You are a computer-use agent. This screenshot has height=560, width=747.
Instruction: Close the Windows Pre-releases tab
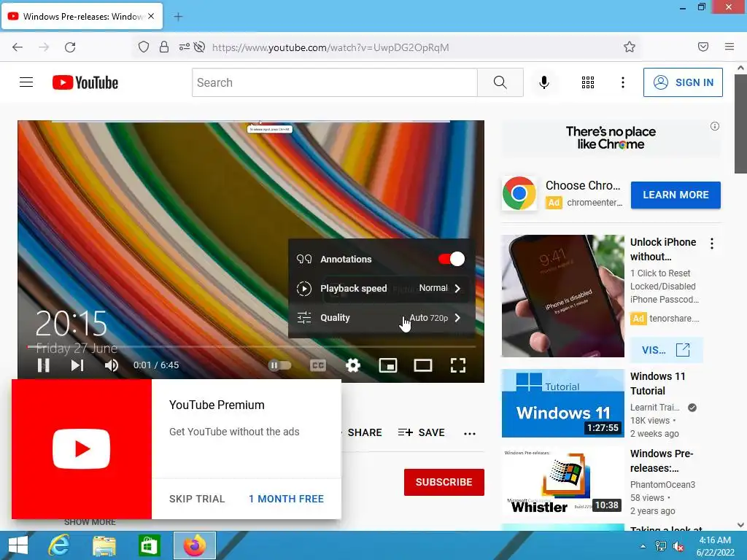pyautogui.click(x=151, y=16)
